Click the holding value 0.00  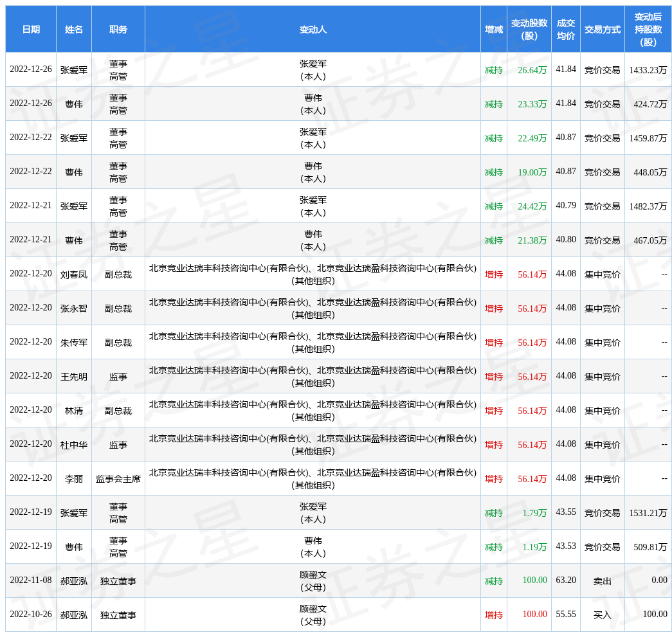(x=659, y=580)
